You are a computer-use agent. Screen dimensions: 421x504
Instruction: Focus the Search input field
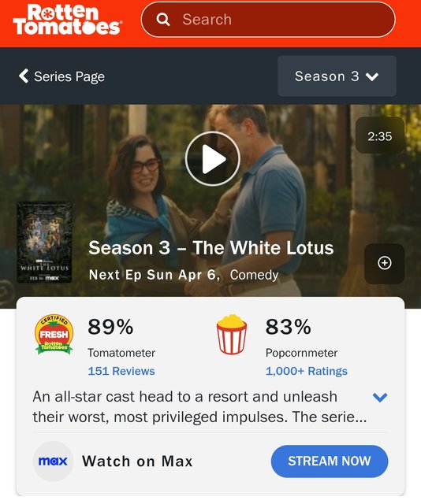click(x=268, y=20)
